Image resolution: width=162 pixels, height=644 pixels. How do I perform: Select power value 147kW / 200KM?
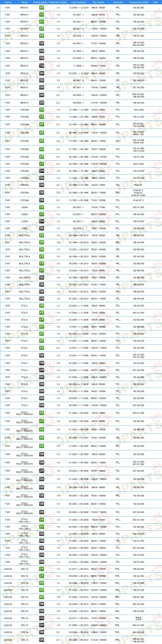click(98, 597)
